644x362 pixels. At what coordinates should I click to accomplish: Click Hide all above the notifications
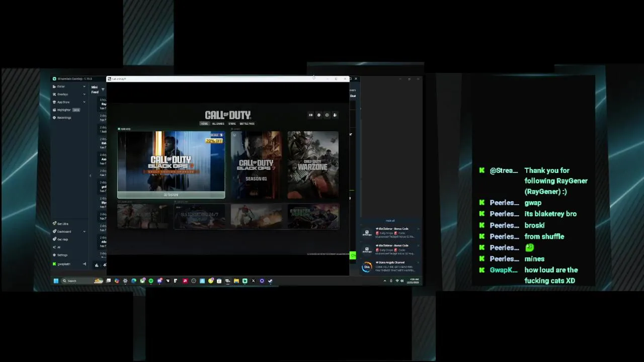coord(390,221)
